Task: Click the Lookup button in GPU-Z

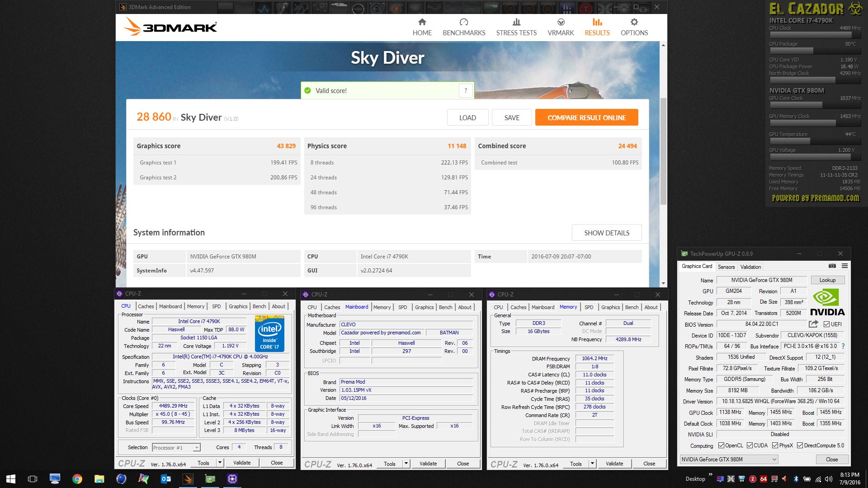Action: click(827, 280)
